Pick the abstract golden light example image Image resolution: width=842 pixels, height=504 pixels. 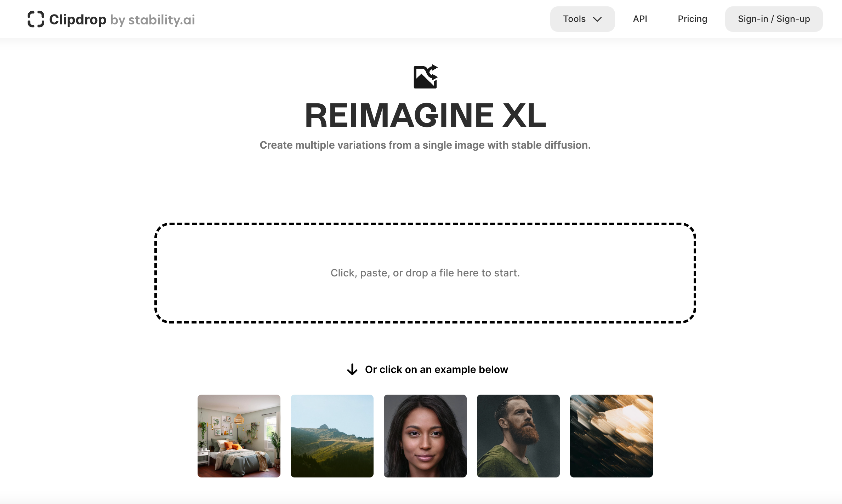click(611, 436)
